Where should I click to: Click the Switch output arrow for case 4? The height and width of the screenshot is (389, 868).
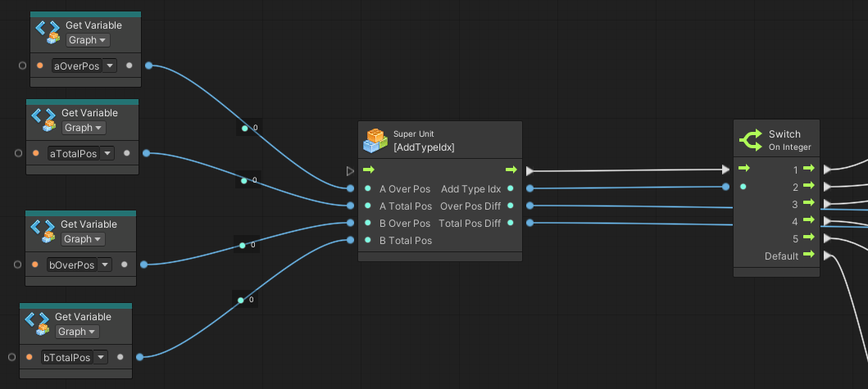(x=809, y=220)
